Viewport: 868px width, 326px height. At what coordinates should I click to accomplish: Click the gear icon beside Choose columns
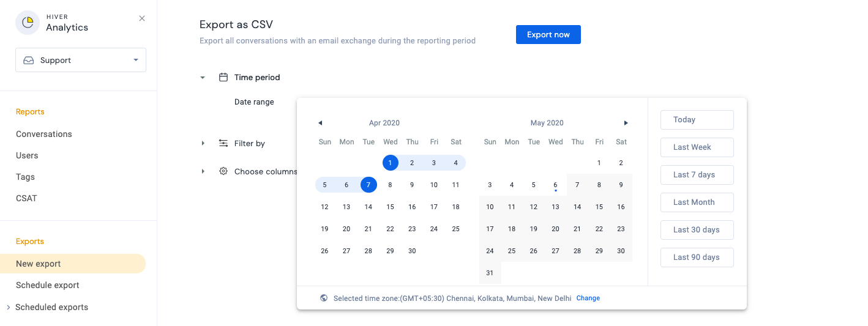[x=223, y=171]
